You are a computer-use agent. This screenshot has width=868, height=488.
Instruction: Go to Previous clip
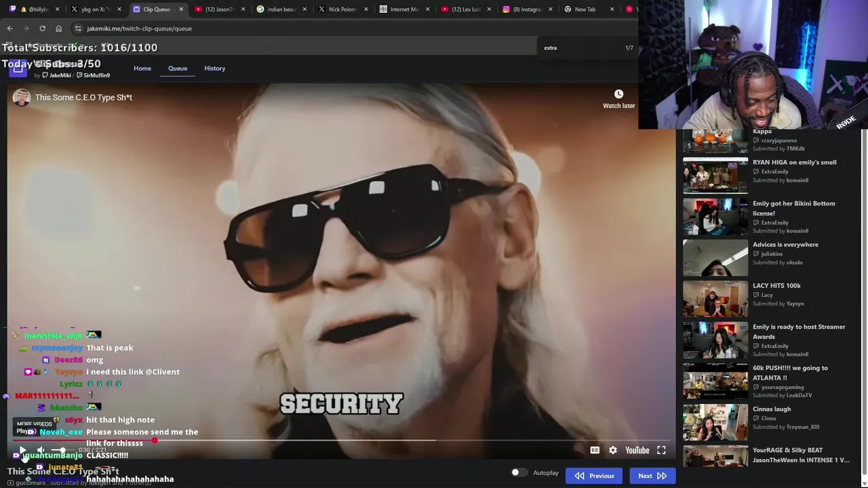tap(594, 476)
